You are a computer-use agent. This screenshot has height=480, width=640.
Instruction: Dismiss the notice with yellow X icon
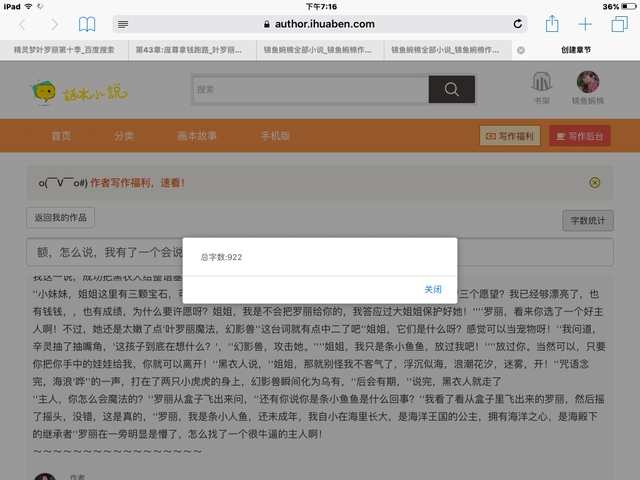pos(595,183)
